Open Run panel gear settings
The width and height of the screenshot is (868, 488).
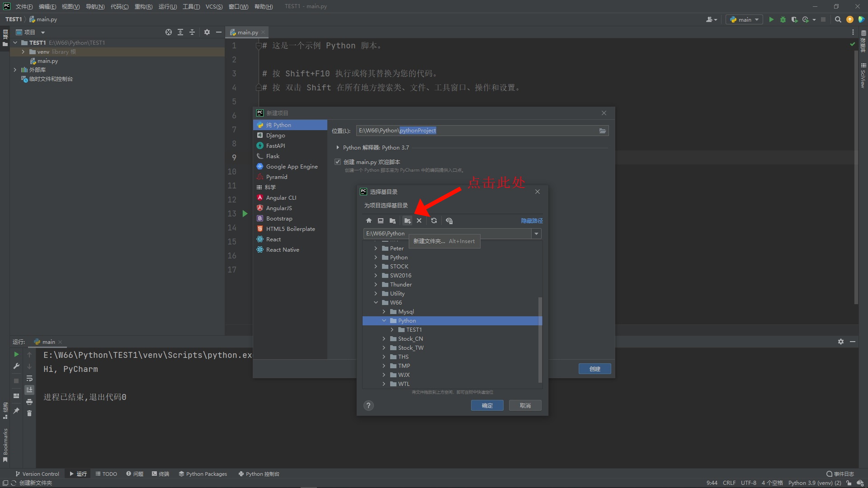click(841, 342)
